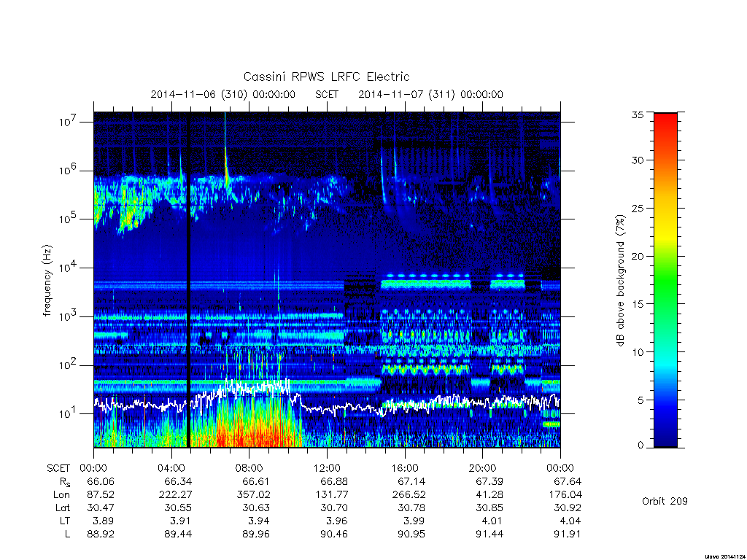Click the Rs value "66.06"

101,481
